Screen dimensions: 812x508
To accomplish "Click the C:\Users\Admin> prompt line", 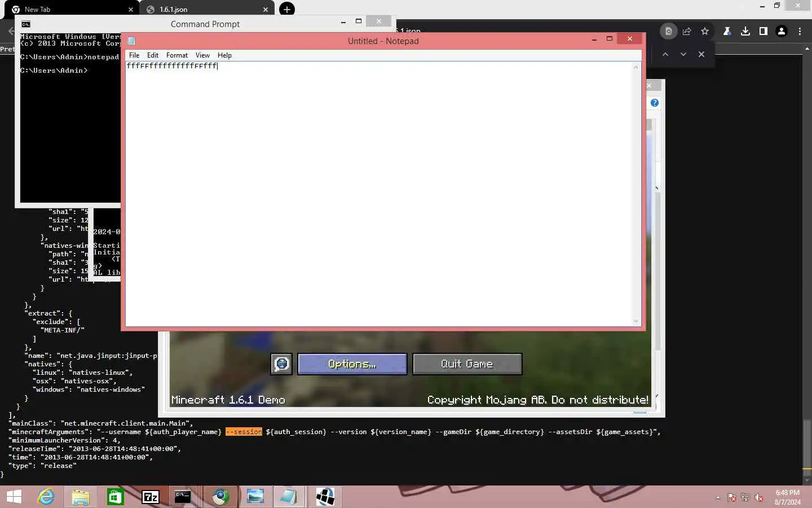I will point(54,71).
